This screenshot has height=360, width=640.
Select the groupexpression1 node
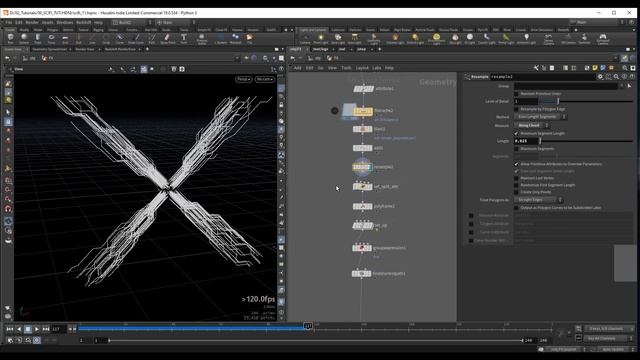[x=362, y=248]
